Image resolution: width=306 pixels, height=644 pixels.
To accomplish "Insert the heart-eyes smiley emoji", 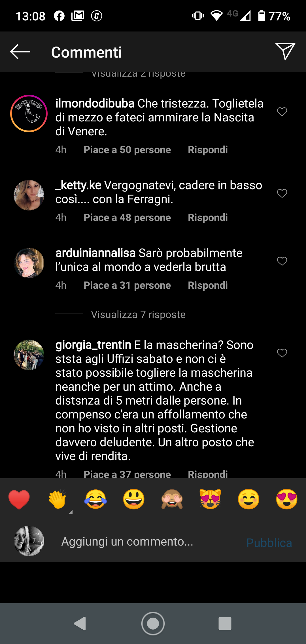I will click(287, 499).
